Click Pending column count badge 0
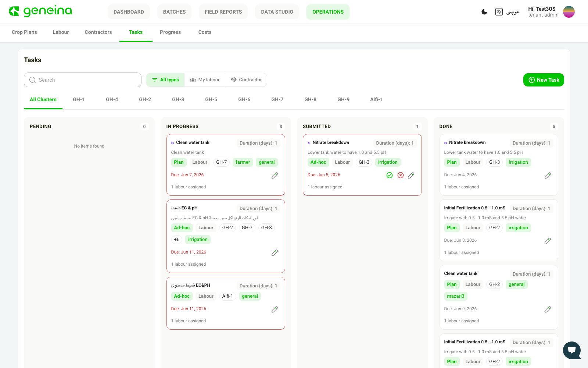This screenshot has height=368, width=588. point(144,127)
